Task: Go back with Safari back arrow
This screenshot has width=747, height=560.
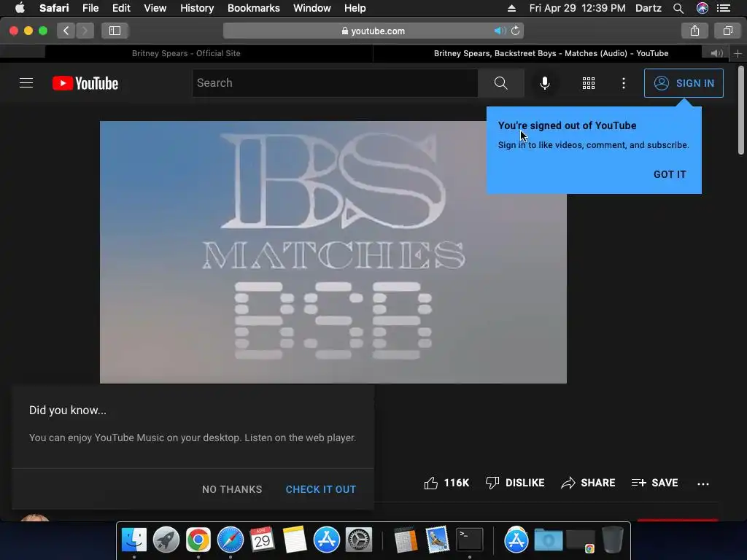Action: pyautogui.click(x=66, y=31)
